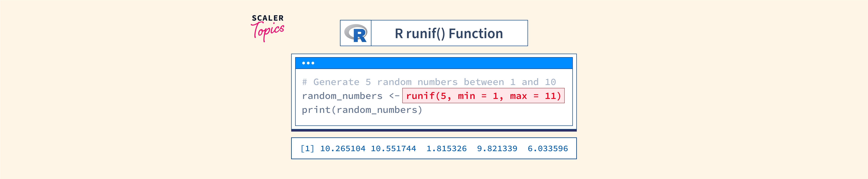Click the output value 10.265104
This screenshot has height=179, width=868.
[342, 149]
